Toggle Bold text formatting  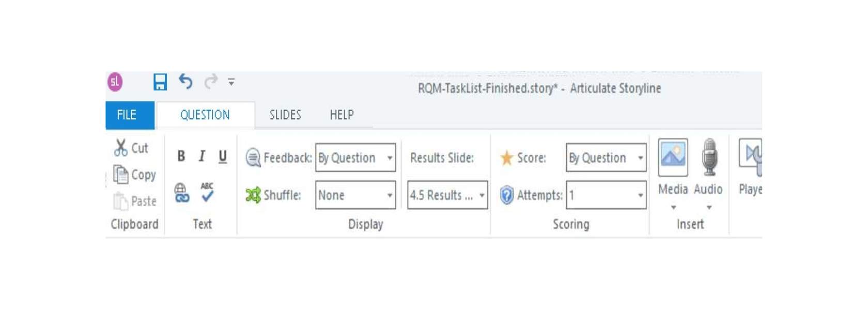(x=181, y=156)
